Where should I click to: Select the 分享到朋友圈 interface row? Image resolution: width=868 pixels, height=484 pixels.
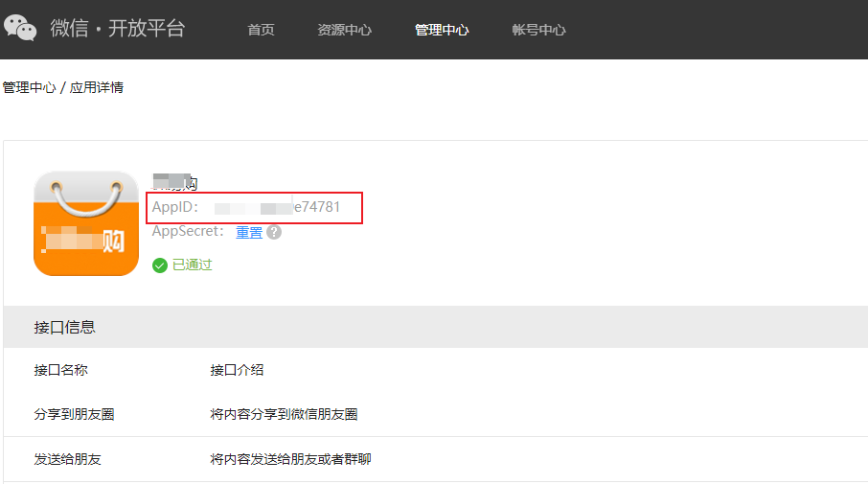click(435, 414)
